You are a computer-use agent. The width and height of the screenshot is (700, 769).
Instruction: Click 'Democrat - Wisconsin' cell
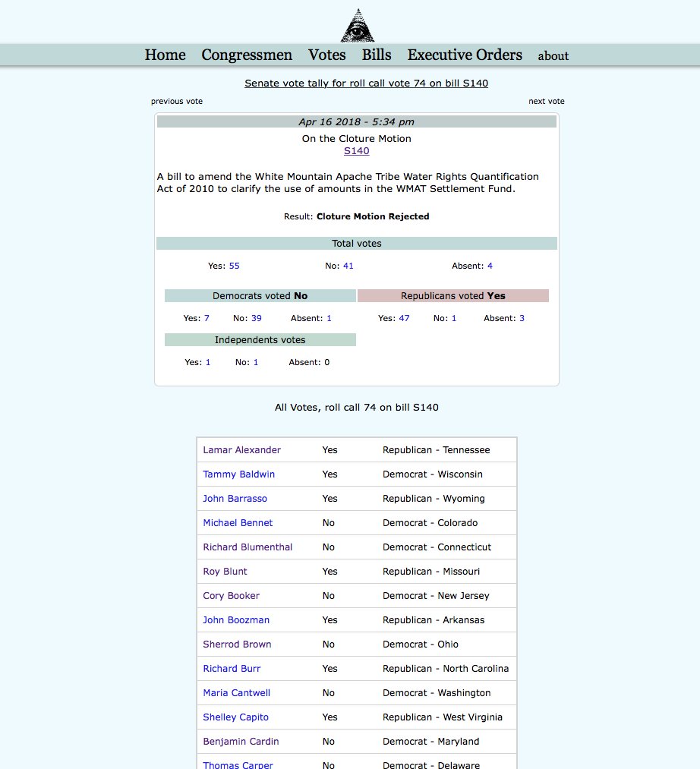click(x=432, y=474)
